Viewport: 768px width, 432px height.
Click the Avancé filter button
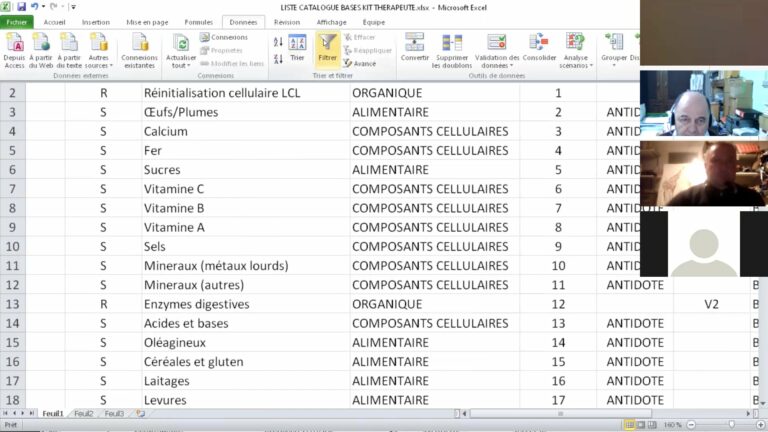point(360,63)
